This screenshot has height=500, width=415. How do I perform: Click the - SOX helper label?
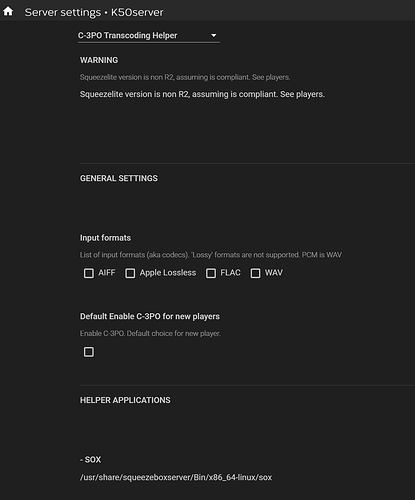90,460
